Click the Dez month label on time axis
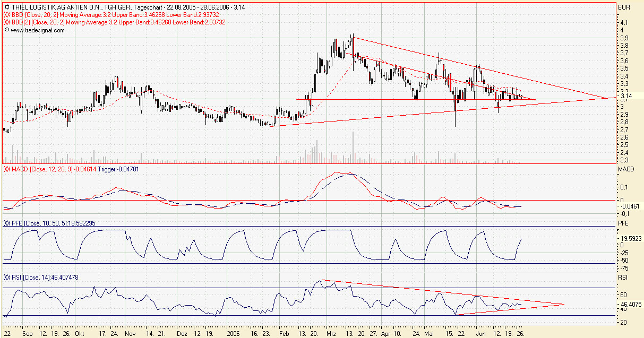Viewport: 644px width, 338px height. [181, 335]
